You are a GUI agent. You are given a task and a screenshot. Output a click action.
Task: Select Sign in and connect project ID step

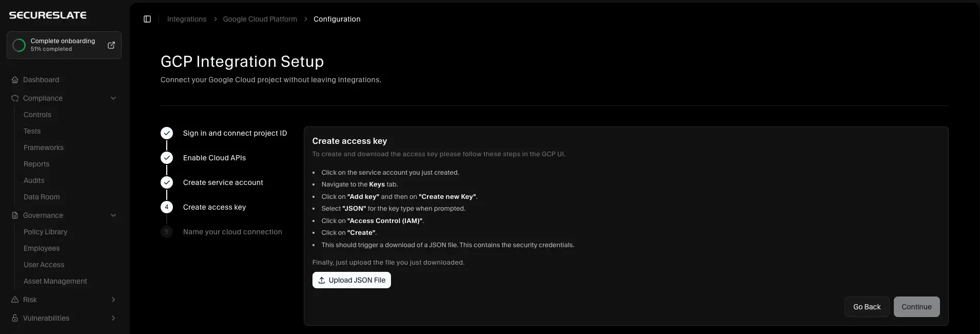click(x=235, y=133)
